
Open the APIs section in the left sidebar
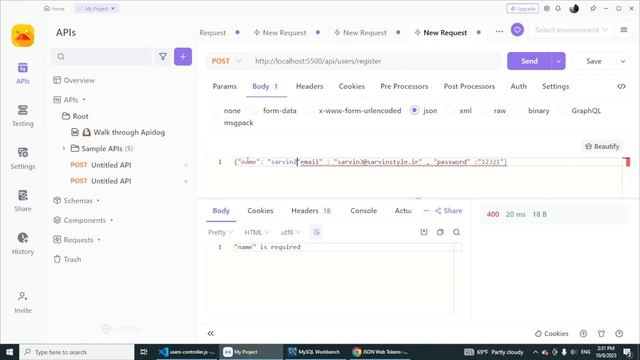[23, 73]
